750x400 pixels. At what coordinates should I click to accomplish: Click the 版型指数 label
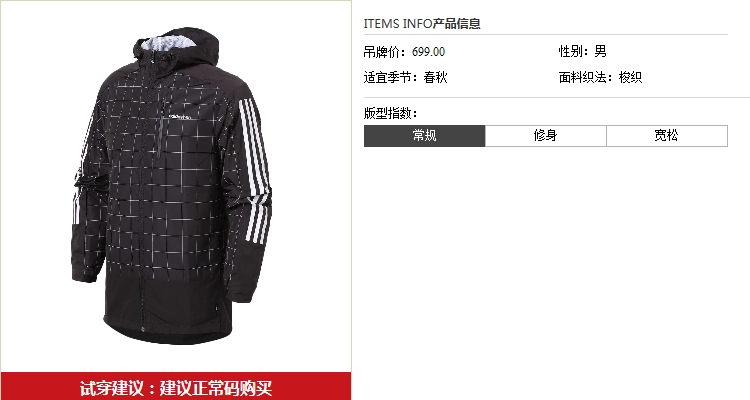(x=390, y=113)
